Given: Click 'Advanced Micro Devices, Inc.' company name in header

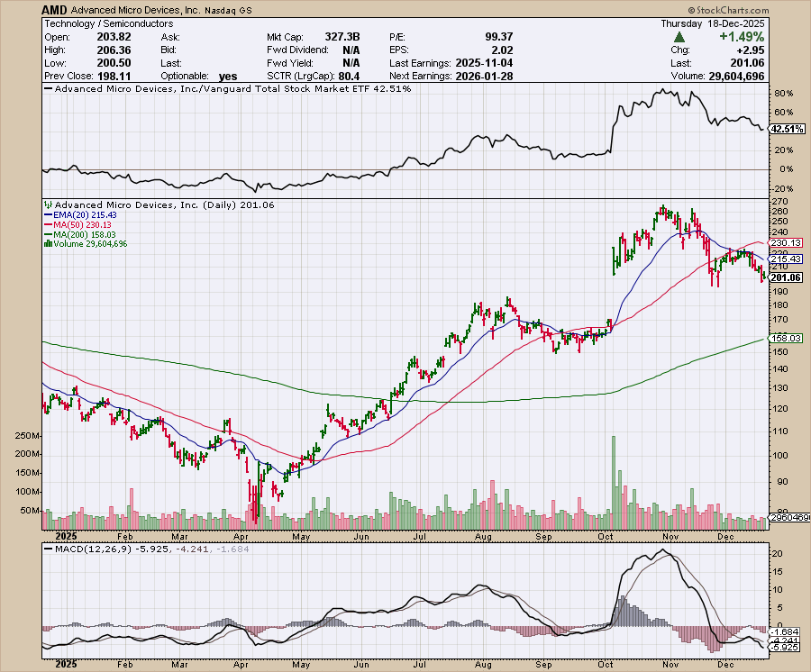Looking at the screenshot, I should click(135, 10).
